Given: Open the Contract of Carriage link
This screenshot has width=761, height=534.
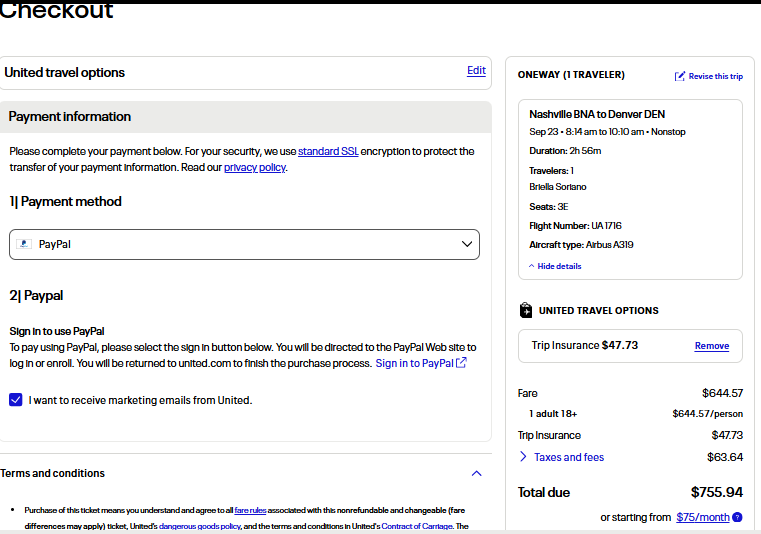Looking at the screenshot, I should [x=417, y=526].
